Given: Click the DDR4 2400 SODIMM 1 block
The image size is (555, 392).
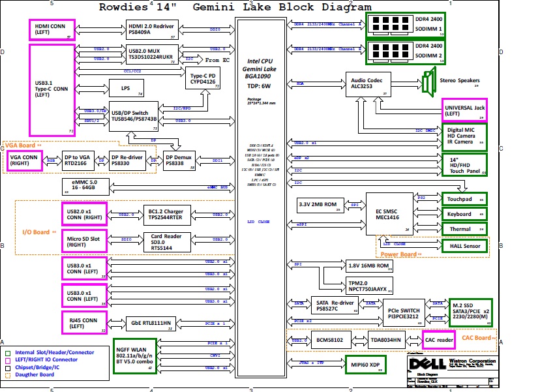Looking at the screenshot, I should pos(406,24).
